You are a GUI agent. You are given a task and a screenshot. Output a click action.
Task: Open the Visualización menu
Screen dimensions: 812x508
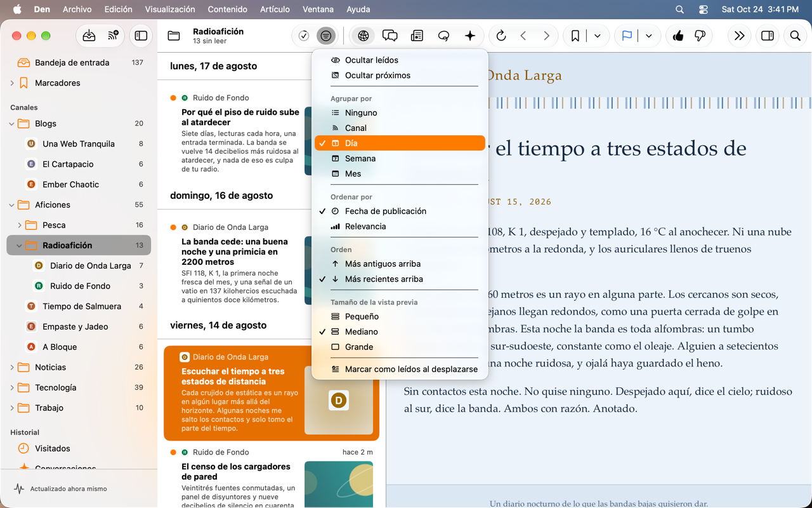coord(170,10)
